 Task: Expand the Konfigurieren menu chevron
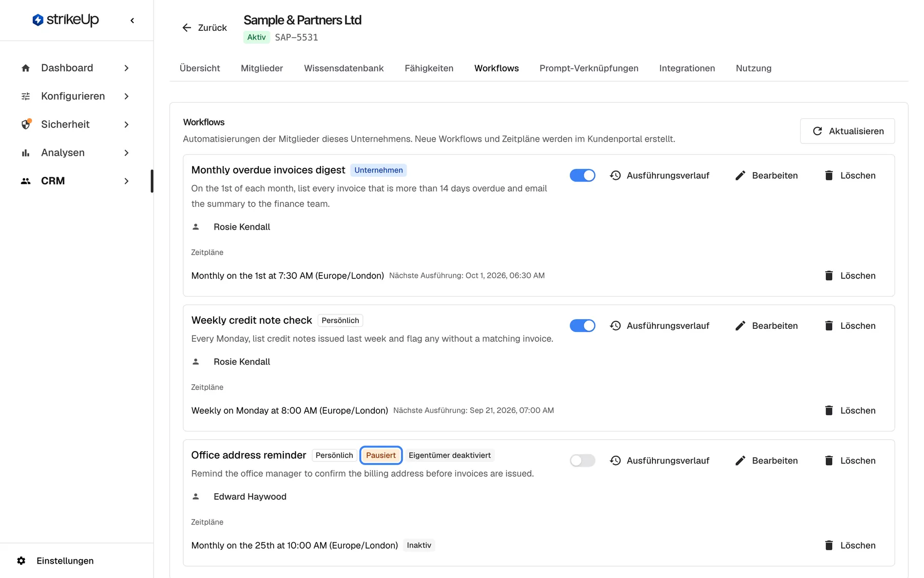(x=126, y=97)
